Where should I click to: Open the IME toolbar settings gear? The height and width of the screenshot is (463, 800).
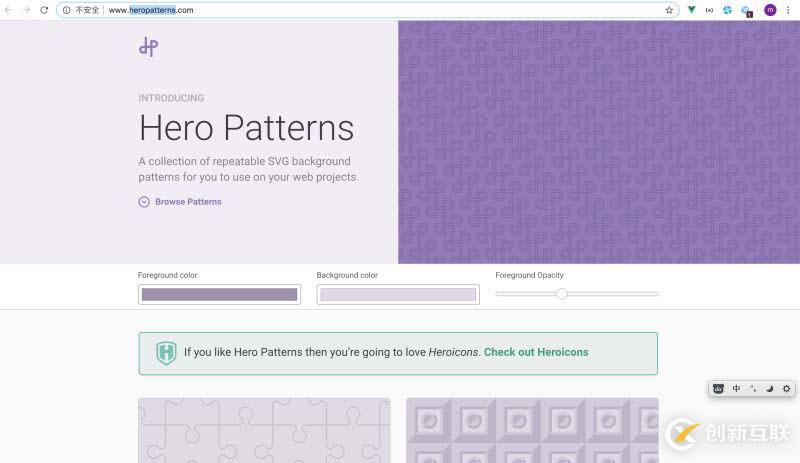click(786, 388)
